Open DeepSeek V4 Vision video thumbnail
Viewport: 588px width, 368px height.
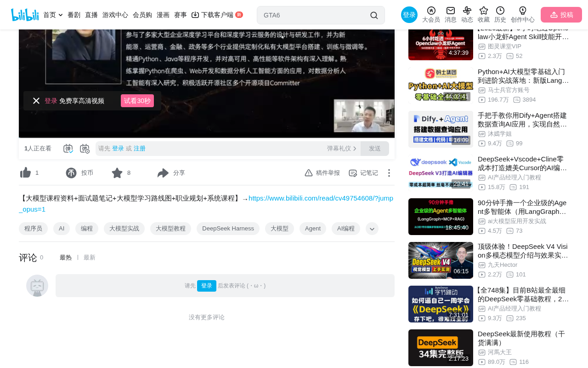point(441,260)
